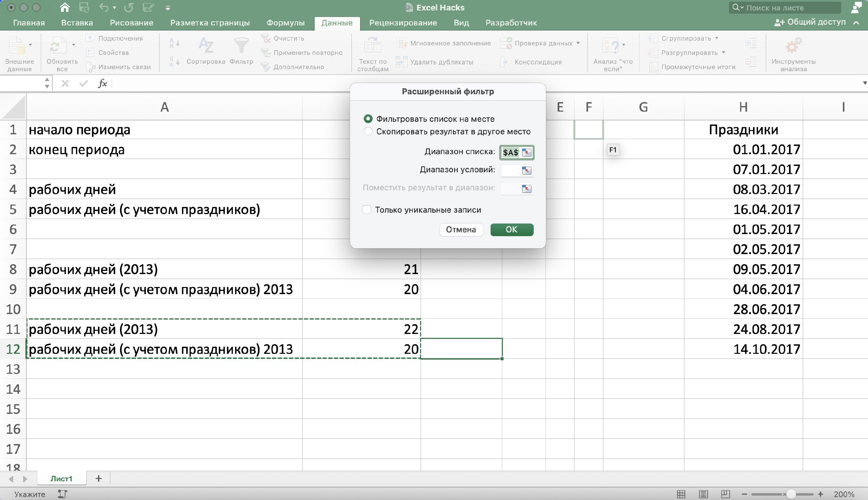
Task: Open Customize Quick Access toolbar dropdown
Action: [x=168, y=7]
